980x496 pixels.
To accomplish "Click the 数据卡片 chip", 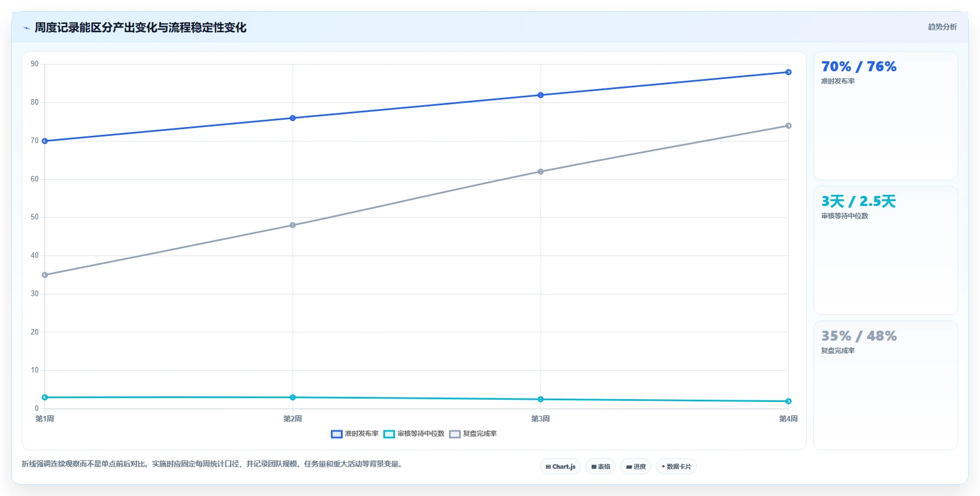I will point(676,466).
